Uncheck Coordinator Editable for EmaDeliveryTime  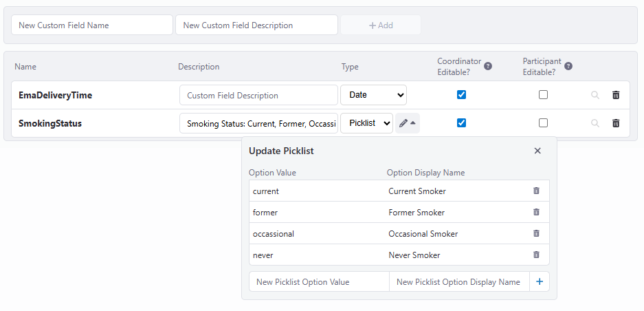[x=461, y=95]
